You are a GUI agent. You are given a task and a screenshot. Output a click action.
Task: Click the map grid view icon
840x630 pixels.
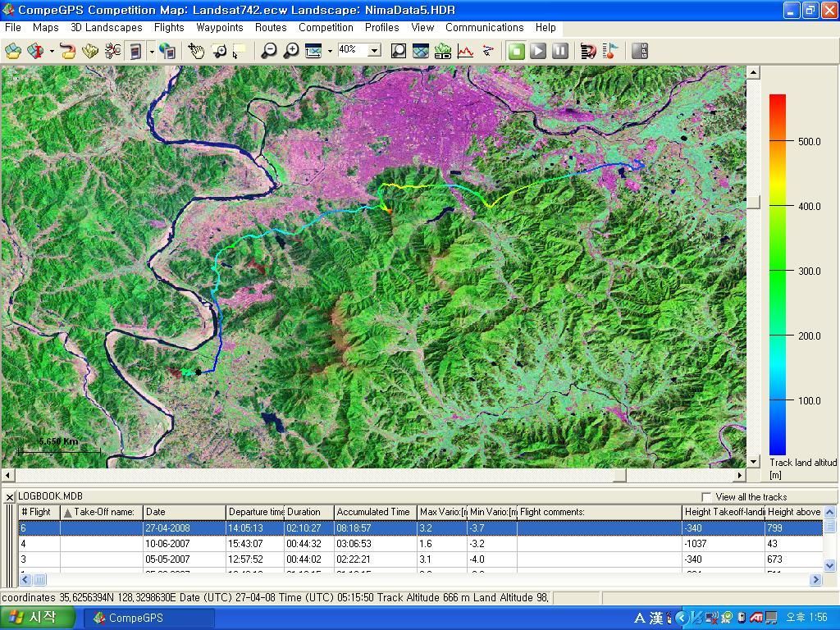(x=421, y=52)
